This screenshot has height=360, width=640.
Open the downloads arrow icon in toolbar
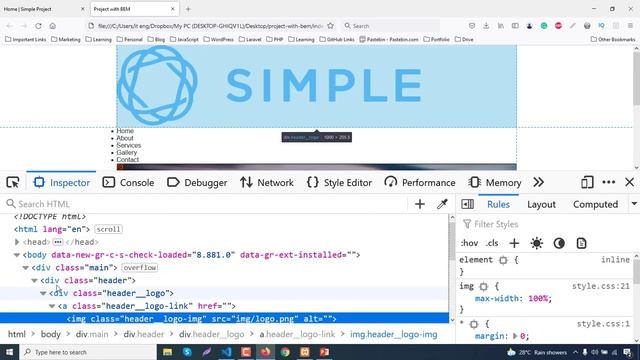coord(486,26)
